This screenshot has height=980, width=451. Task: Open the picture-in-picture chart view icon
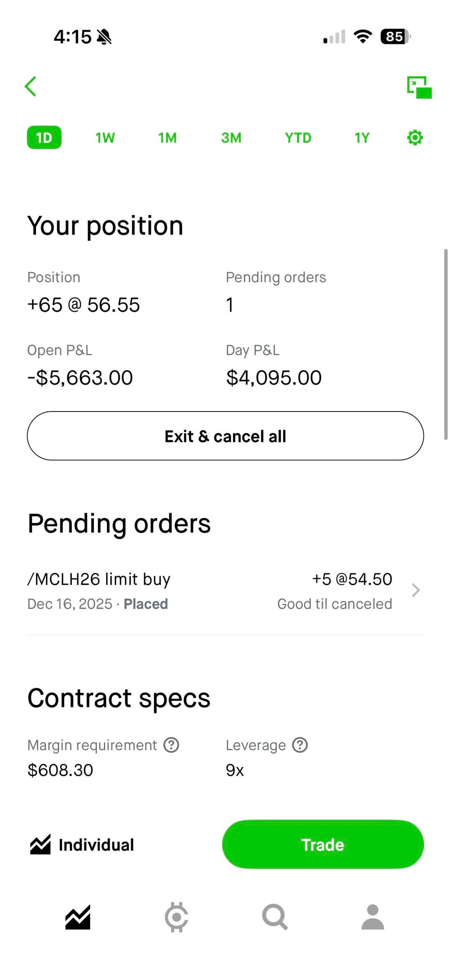pyautogui.click(x=419, y=87)
